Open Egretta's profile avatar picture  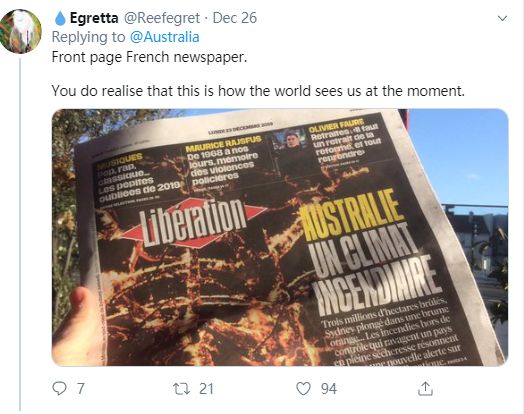click(21, 31)
